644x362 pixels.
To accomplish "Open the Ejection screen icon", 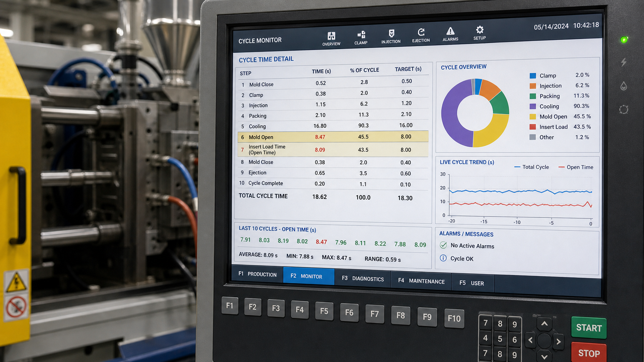I will pyautogui.click(x=421, y=35).
